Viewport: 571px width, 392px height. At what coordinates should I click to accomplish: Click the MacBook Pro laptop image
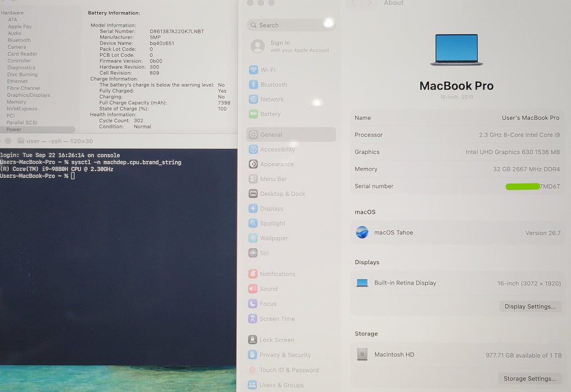(x=457, y=50)
